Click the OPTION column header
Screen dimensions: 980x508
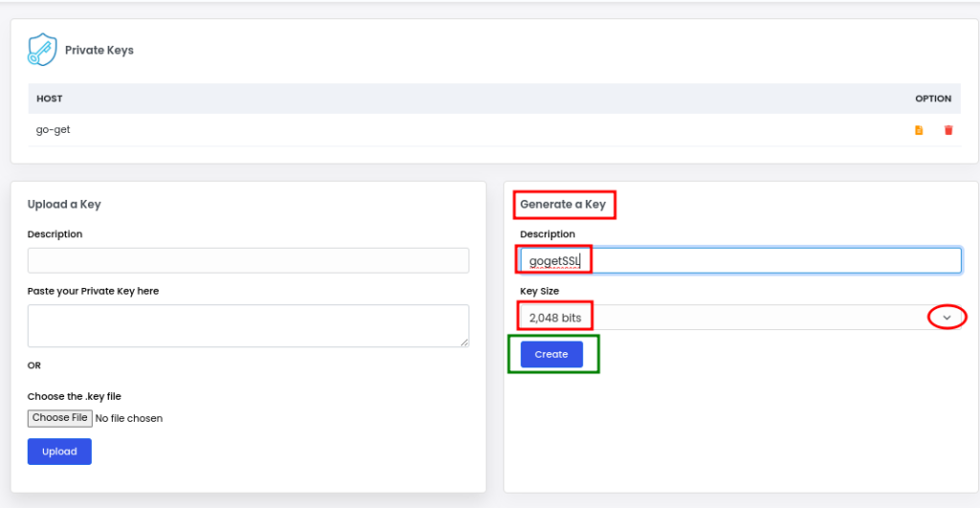coord(933,99)
